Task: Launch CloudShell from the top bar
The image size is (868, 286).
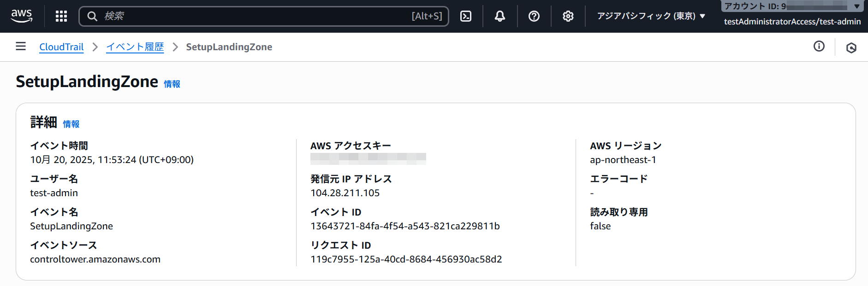Action: (466, 16)
